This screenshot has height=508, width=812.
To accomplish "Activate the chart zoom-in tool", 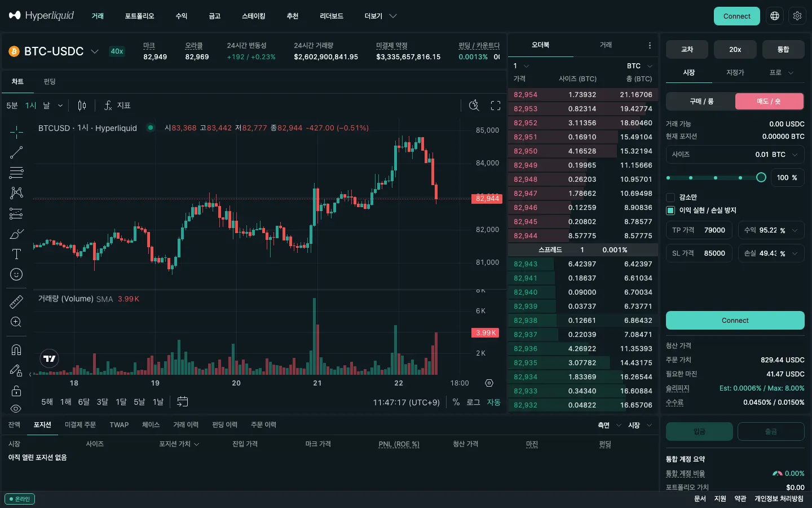I will click(x=16, y=322).
